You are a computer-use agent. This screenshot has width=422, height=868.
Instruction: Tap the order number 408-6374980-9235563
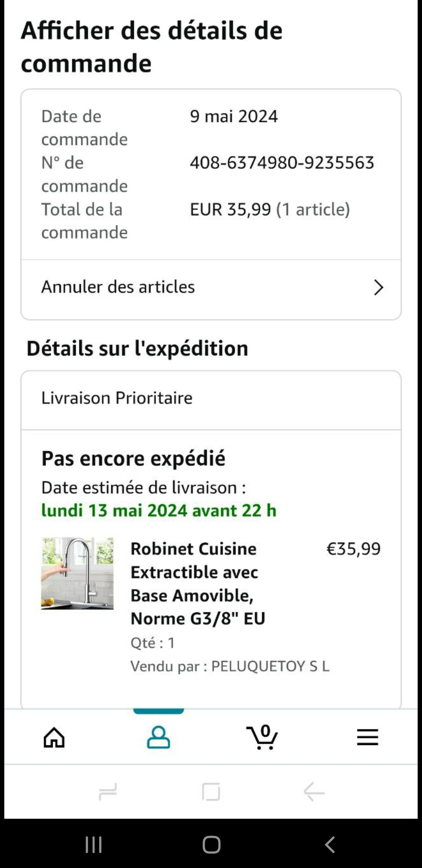[x=282, y=163]
